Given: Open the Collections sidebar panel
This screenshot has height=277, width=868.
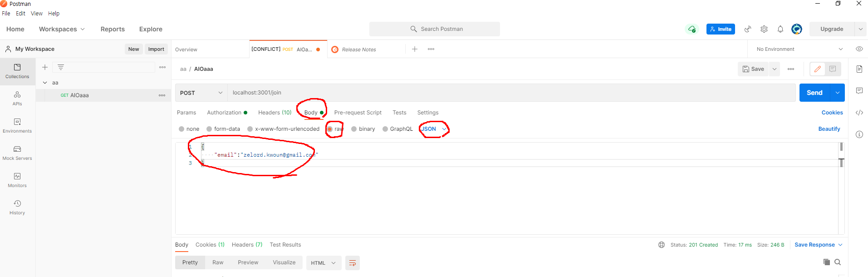Looking at the screenshot, I should [17, 71].
